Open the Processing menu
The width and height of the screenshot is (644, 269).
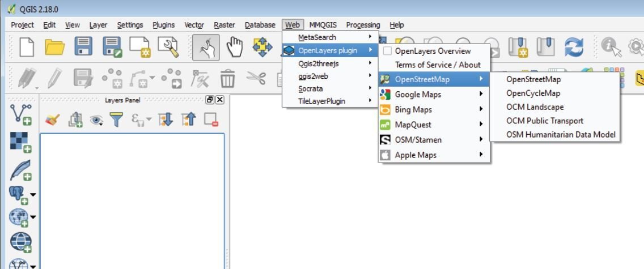click(x=363, y=25)
